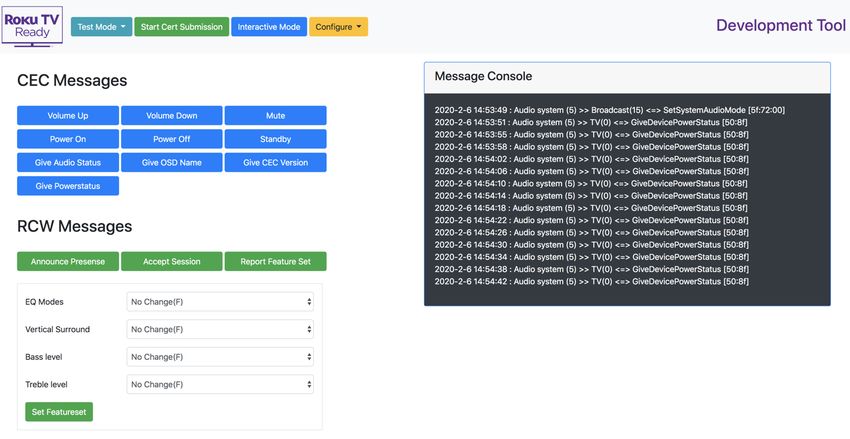Select the 14:54:30 console log entry
Viewport: 850px width, 439px height.
coord(591,245)
